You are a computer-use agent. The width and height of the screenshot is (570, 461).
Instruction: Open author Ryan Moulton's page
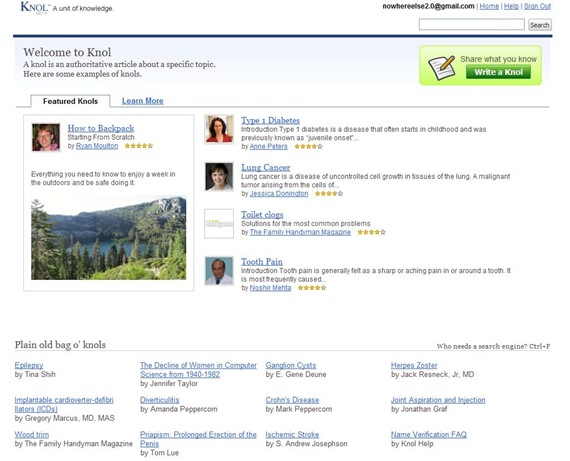click(97, 146)
